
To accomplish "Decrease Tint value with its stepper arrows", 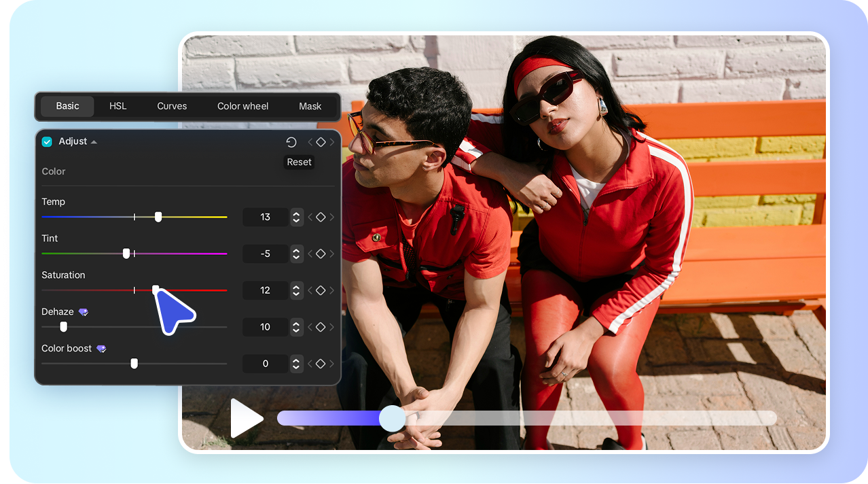I will [x=296, y=258].
